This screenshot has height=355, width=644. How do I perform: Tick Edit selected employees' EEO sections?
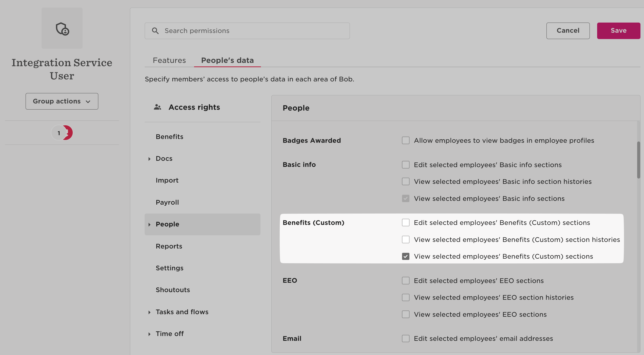click(x=406, y=281)
